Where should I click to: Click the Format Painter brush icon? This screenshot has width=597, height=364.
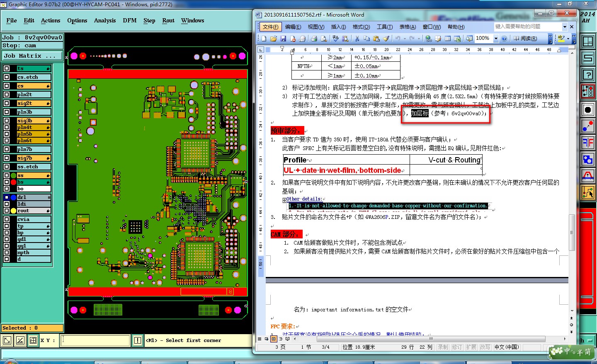386,39
